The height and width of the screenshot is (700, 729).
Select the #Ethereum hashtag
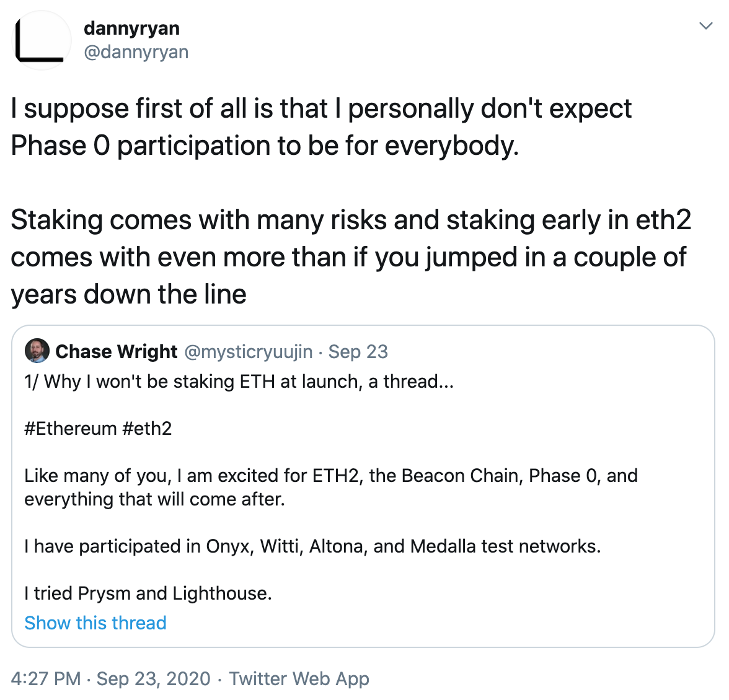(x=71, y=428)
